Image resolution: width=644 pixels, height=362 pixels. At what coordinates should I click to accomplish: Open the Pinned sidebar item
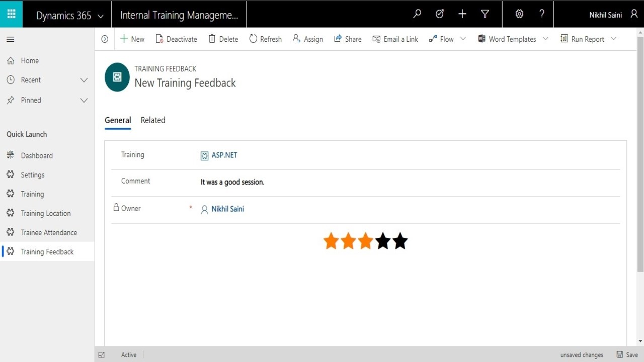[31, 100]
